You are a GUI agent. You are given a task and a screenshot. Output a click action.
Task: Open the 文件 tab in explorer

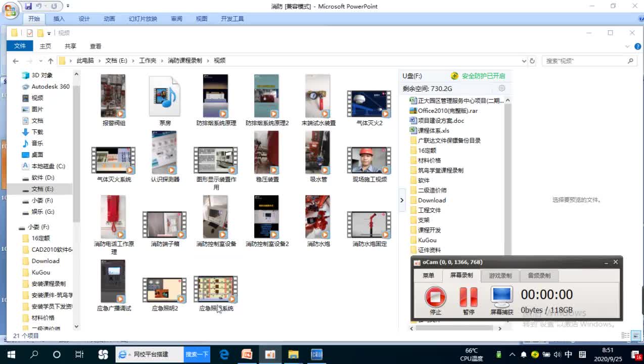coord(20,46)
